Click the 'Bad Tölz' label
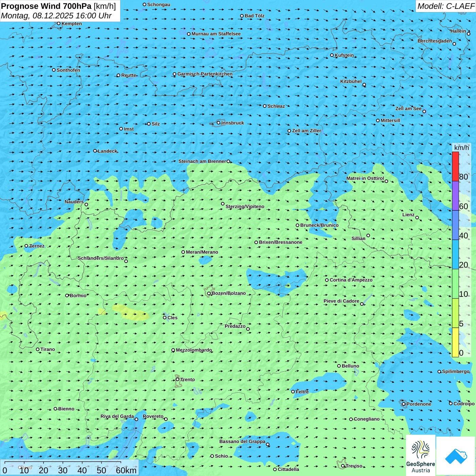The width and height of the screenshot is (476, 476). (x=254, y=16)
